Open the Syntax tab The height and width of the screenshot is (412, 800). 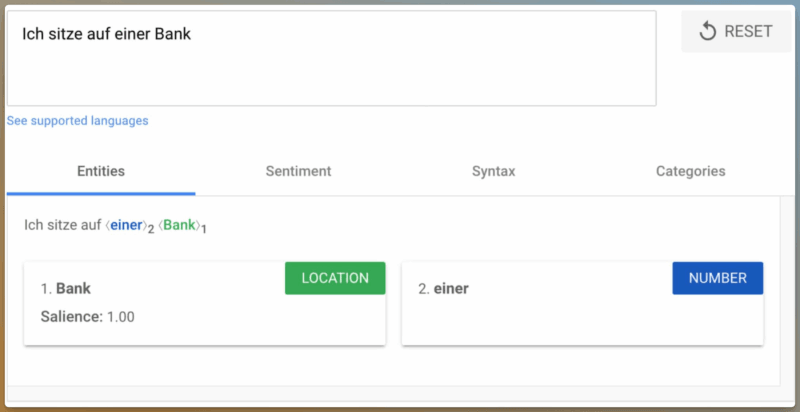[x=493, y=171]
